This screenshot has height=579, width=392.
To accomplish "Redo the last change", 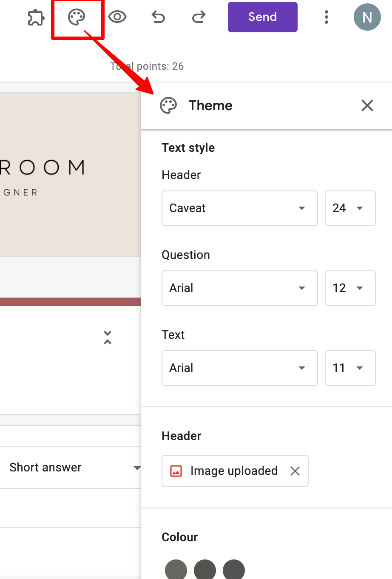I will click(x=198, y=17).
